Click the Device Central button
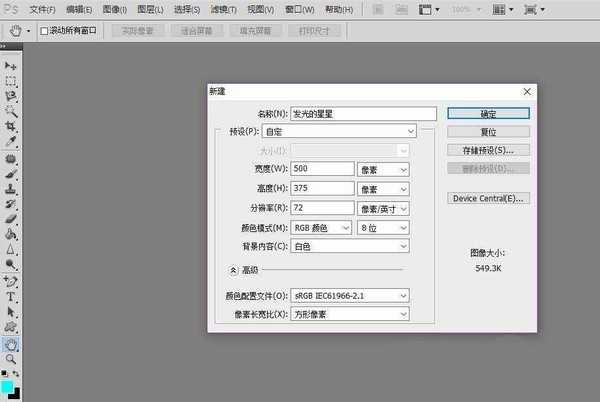 click(487, 198)
